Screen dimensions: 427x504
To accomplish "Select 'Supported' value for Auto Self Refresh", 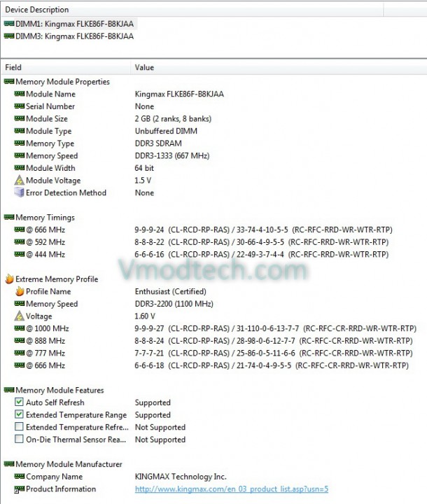I will [153, 402].
